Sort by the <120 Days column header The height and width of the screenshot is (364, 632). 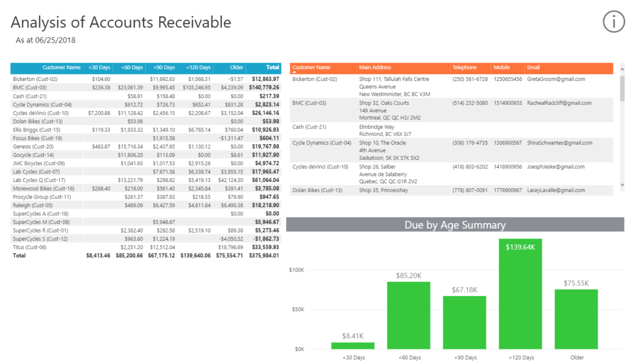(x=199, y=67)
